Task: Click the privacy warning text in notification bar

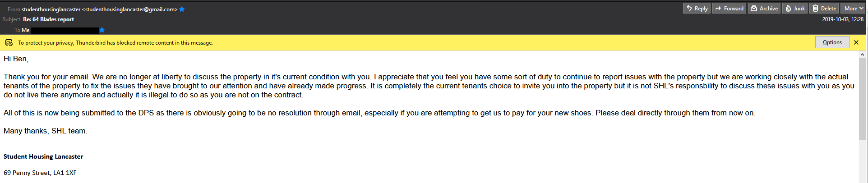Action: [115, 43]
